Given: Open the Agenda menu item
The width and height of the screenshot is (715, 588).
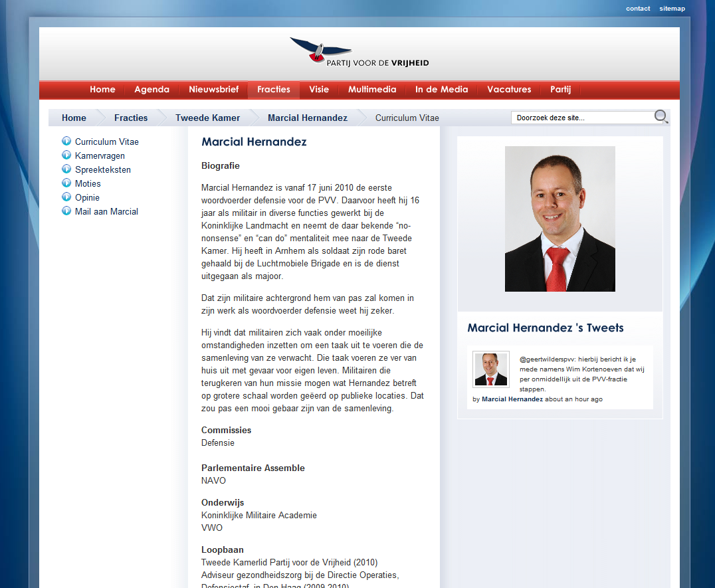Looking at the screenshot, I should coord(152,89).
